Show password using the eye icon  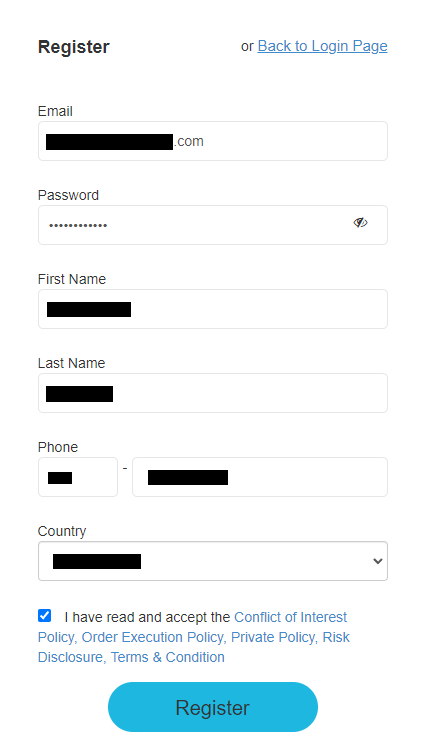point(360,222)
